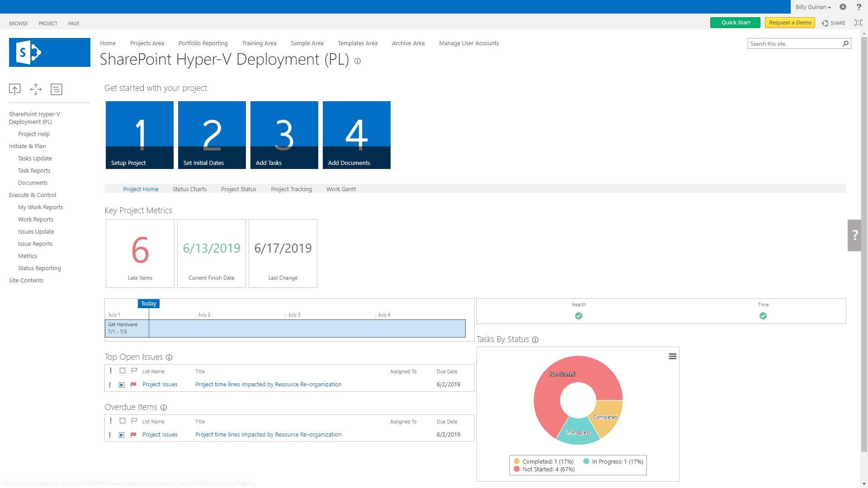Viewport: 868px width, 488px height.
Task: Click the Share sync icon
Action: point(825,23)
